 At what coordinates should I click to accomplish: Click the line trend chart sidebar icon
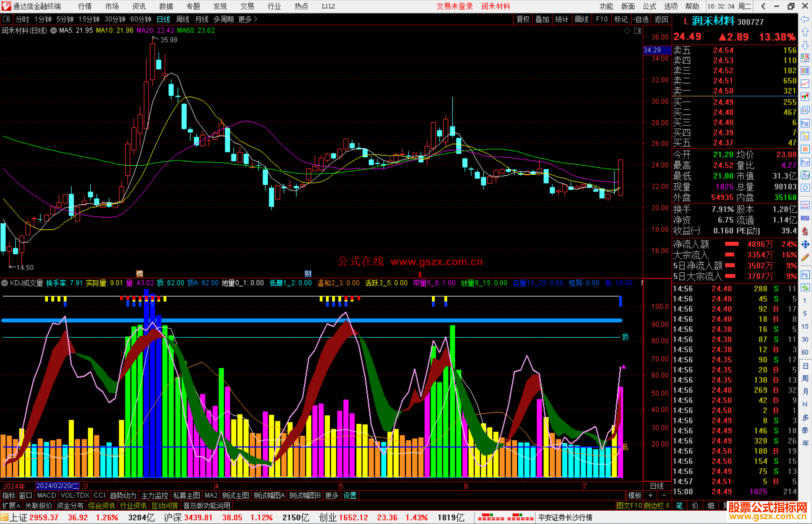tap(805, 84)
